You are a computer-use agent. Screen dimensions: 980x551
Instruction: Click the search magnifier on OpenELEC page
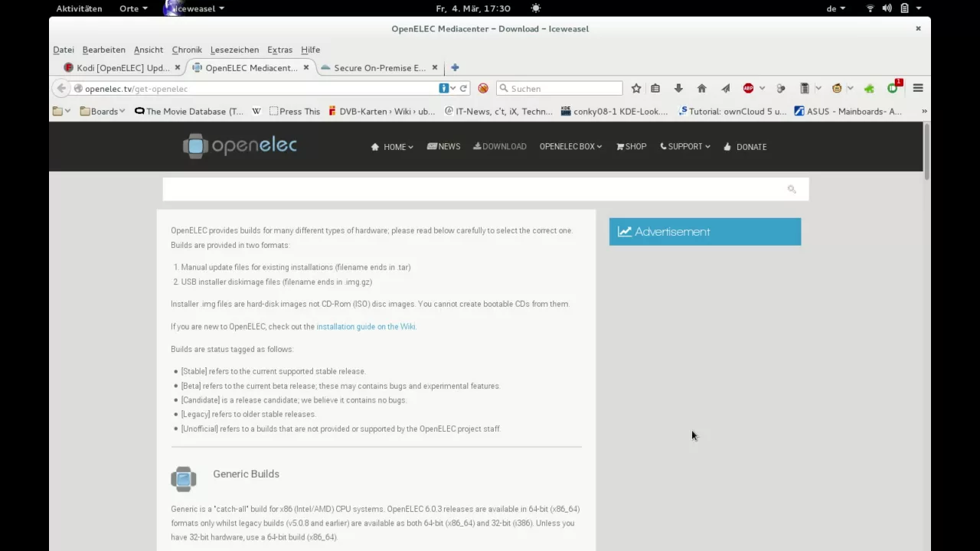(792, 189)
